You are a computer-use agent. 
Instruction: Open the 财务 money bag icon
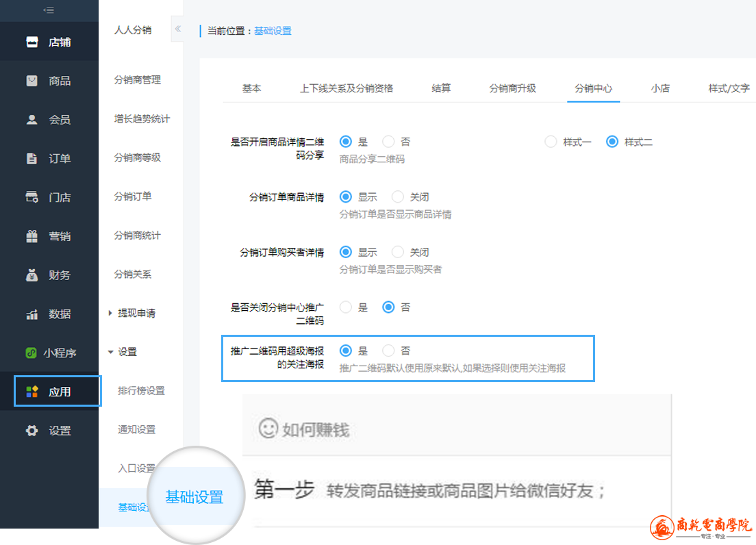[32, 275]
